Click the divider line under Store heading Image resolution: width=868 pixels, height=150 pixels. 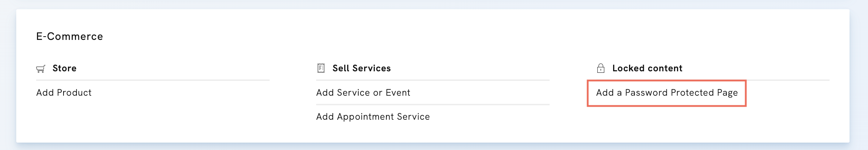153,80
